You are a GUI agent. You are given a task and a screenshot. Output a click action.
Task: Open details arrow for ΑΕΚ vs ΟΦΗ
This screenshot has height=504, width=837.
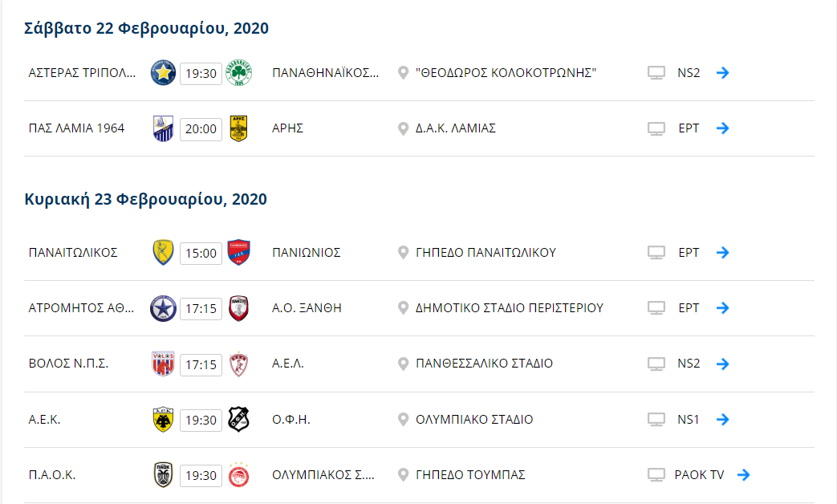723,419
